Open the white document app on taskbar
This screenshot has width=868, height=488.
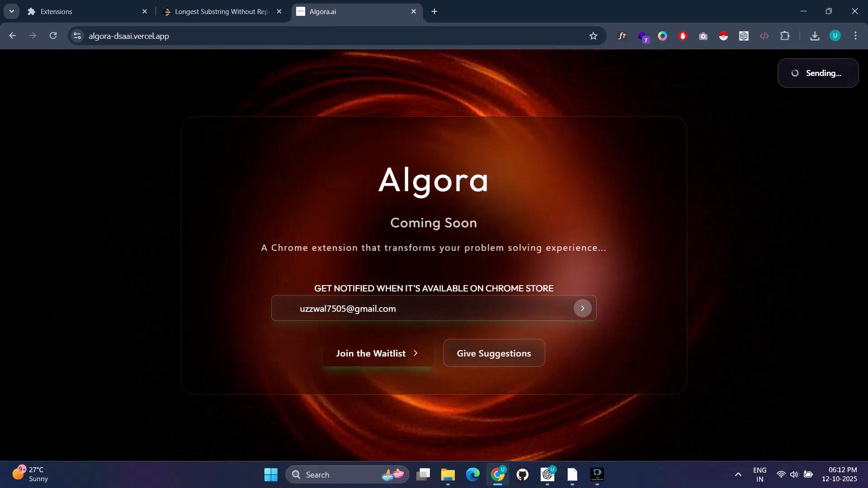pos(572,474)
